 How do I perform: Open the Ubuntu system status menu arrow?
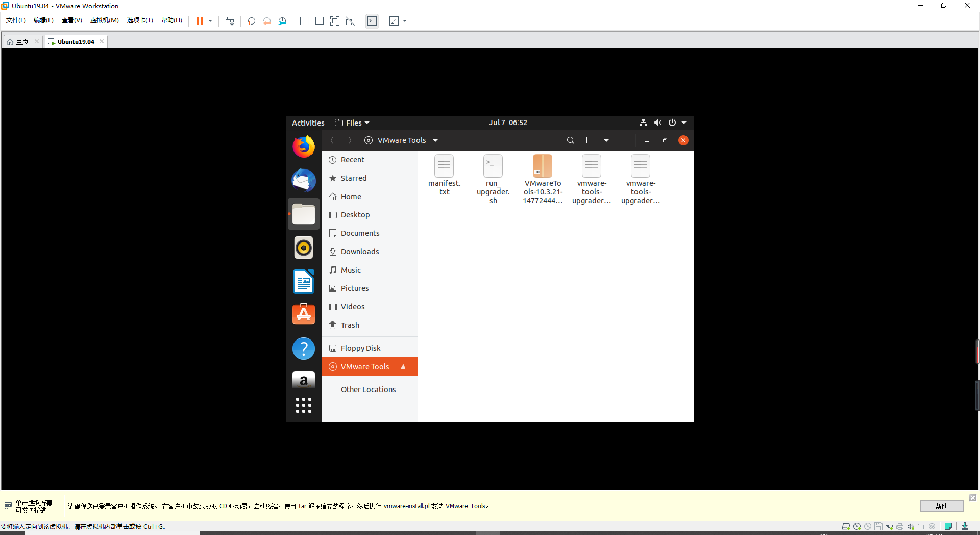(x=684, y=123)
